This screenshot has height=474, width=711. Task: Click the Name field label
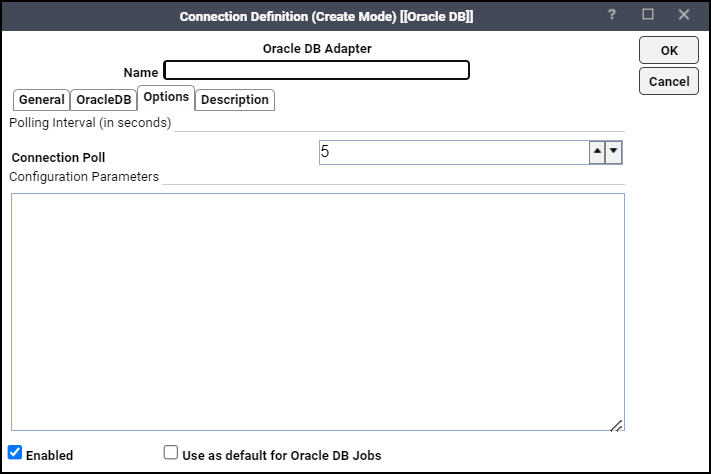(x=141, y=73)
